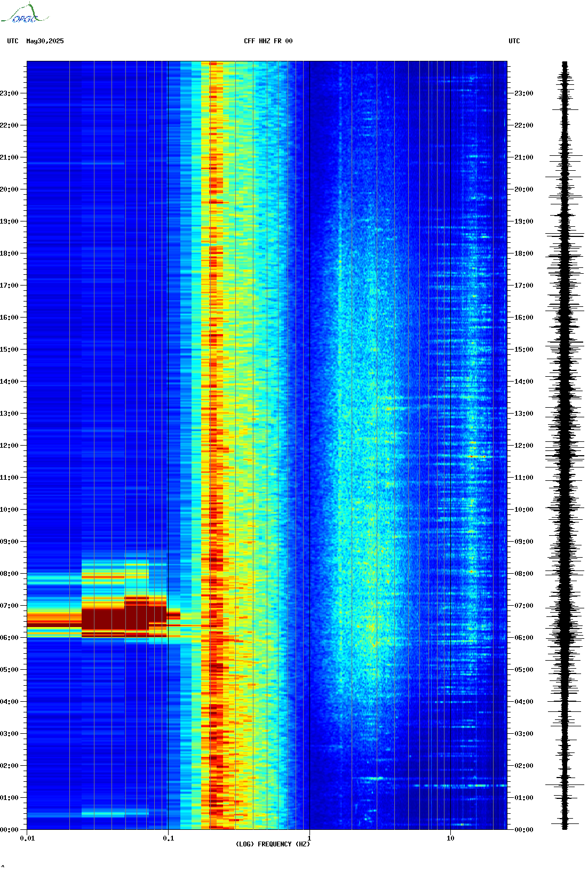Click the 21:00 label on the right time axis

[524, 157]
